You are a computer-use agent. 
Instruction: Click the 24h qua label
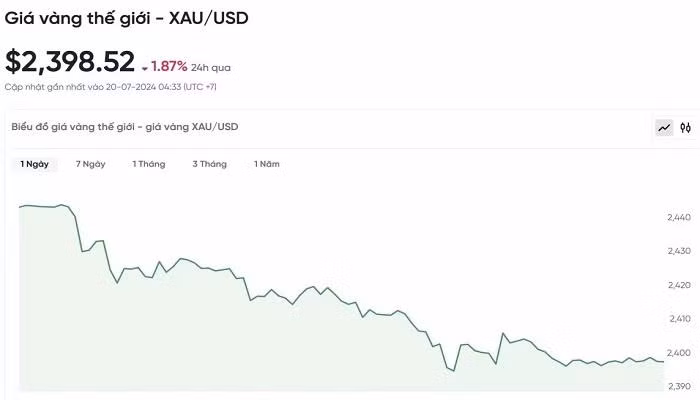211,68
